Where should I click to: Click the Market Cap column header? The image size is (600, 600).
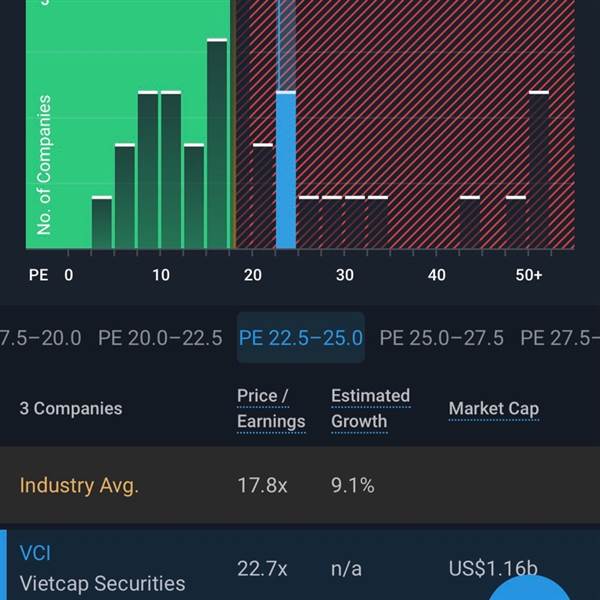pos(494,408)
